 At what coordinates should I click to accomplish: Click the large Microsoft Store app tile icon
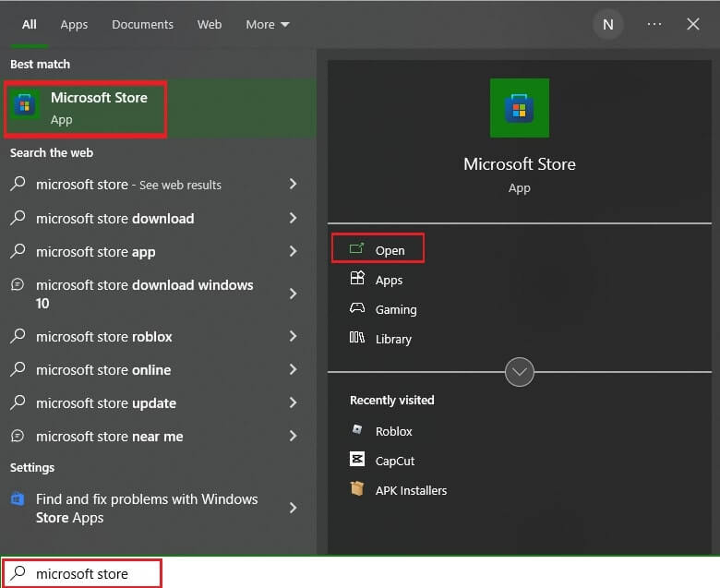click(x=520, y=108)
